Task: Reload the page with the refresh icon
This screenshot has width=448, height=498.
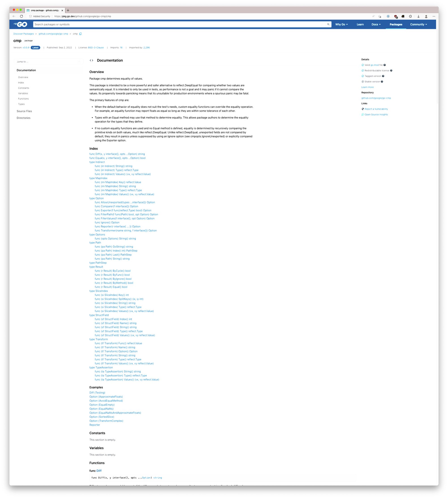Action: pos(22,16)
